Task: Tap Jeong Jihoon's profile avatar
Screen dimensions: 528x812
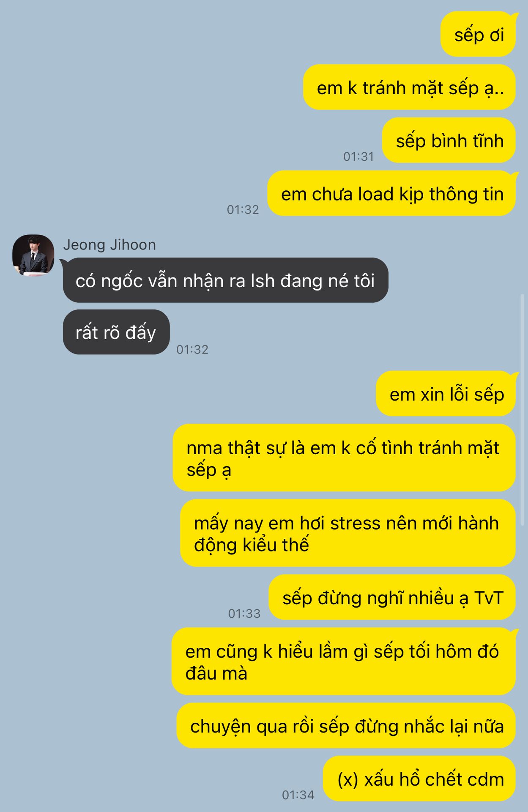Action: tap(33, 255)
